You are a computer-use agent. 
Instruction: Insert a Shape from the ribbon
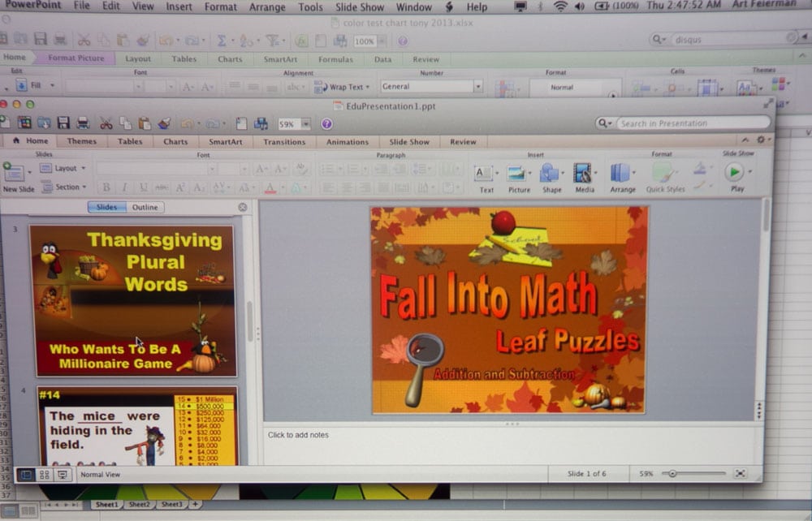[549, 174]
